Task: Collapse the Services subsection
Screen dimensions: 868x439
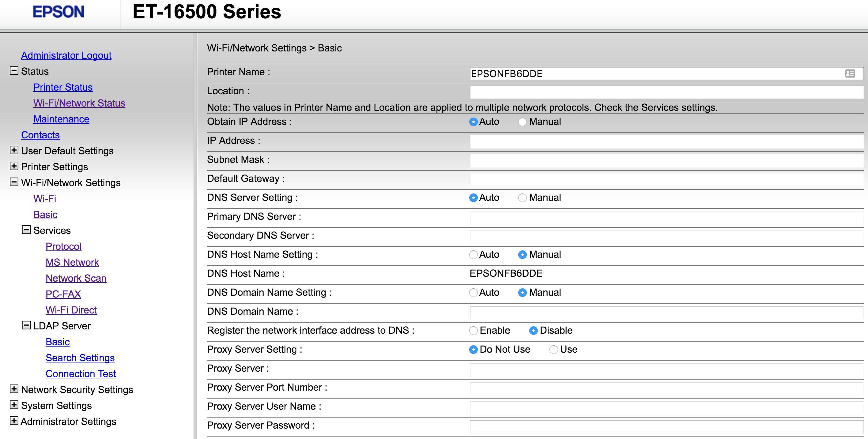Action: click(x=26, y=230)
